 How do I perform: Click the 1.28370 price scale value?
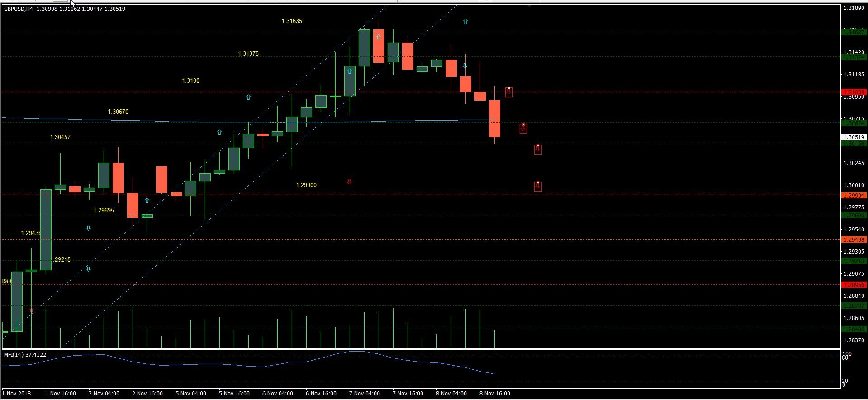tap(854, 340)
